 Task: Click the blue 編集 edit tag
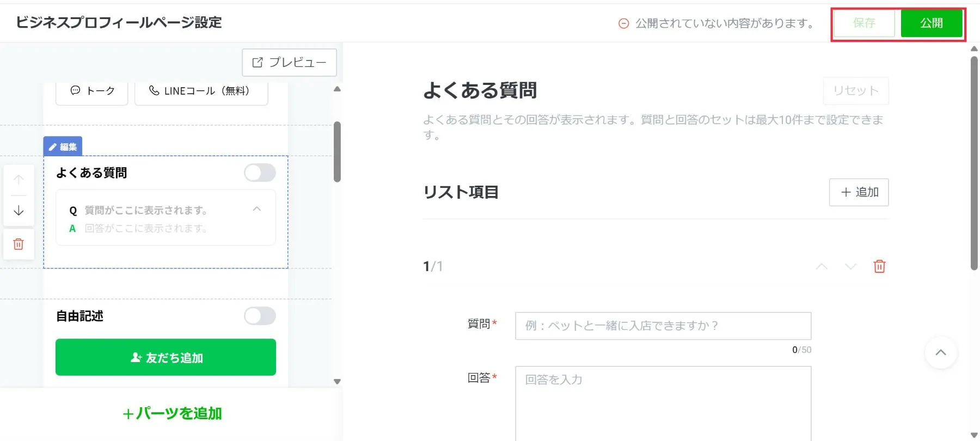point(63,146)
